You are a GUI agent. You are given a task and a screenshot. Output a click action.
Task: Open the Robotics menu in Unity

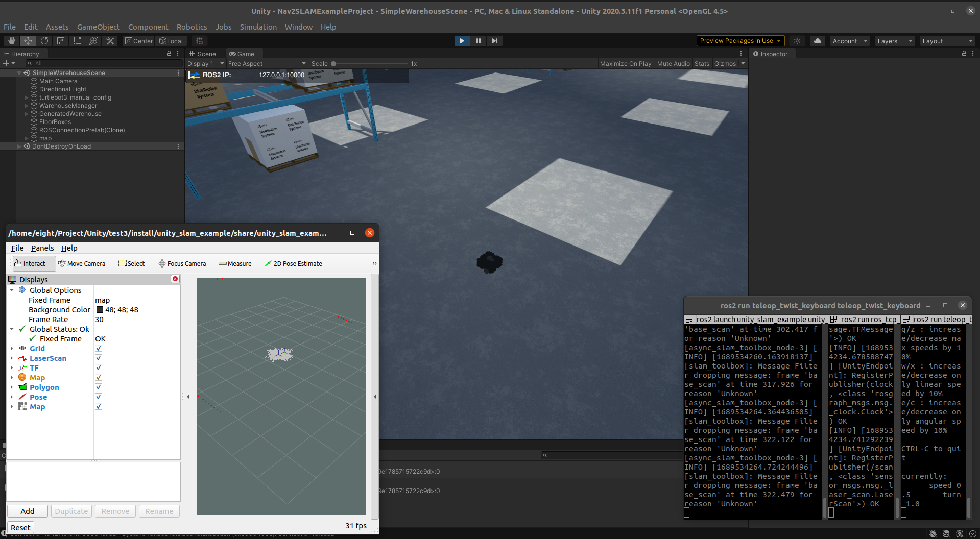point(192,27)
